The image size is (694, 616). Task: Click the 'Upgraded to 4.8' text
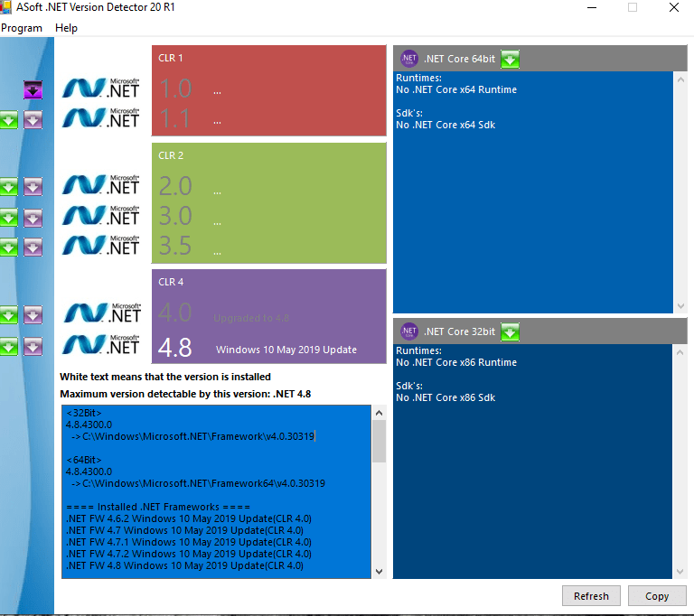point(251,318)
